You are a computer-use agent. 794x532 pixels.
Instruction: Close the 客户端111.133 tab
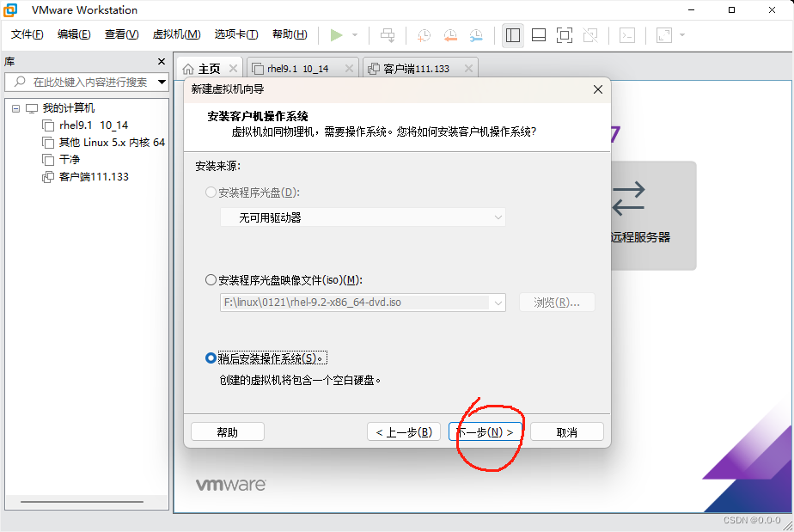468,69
